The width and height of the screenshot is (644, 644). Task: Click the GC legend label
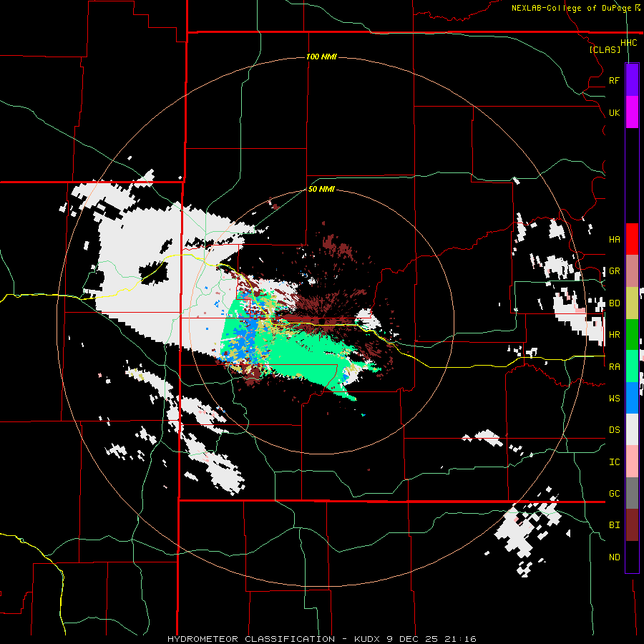point(614,494)
